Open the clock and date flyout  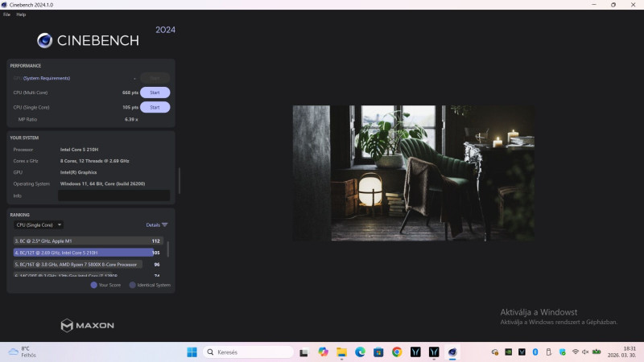point(621,352)
